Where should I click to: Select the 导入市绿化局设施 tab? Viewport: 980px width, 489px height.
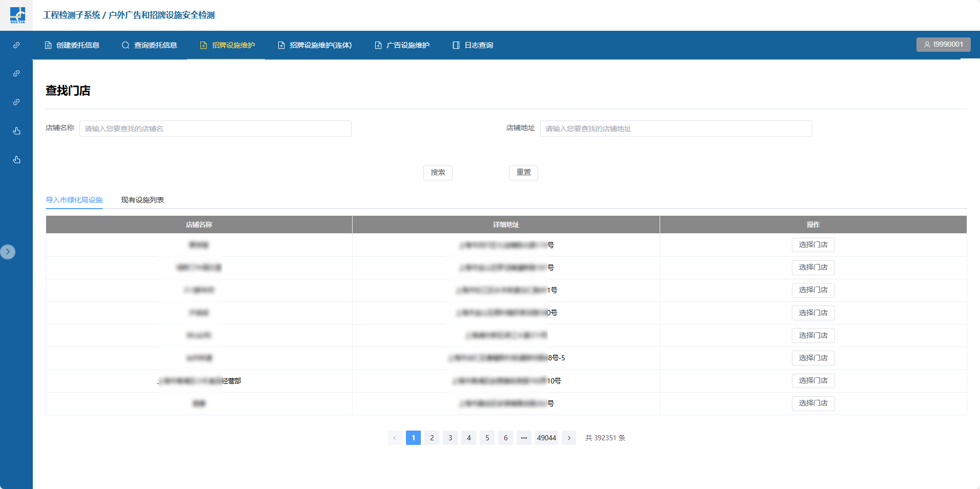tap(74, 200)
